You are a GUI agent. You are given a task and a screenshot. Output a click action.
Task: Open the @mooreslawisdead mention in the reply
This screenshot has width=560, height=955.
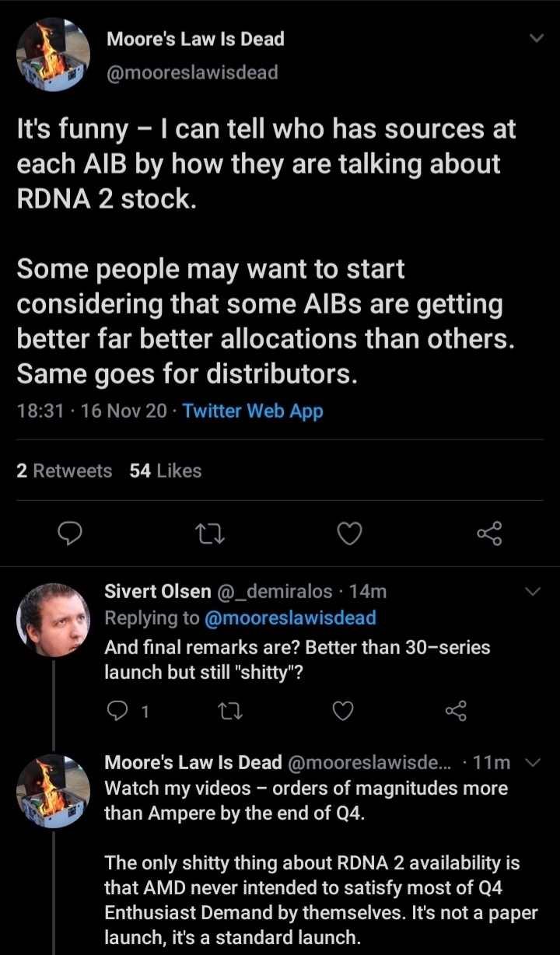point(289,618)
